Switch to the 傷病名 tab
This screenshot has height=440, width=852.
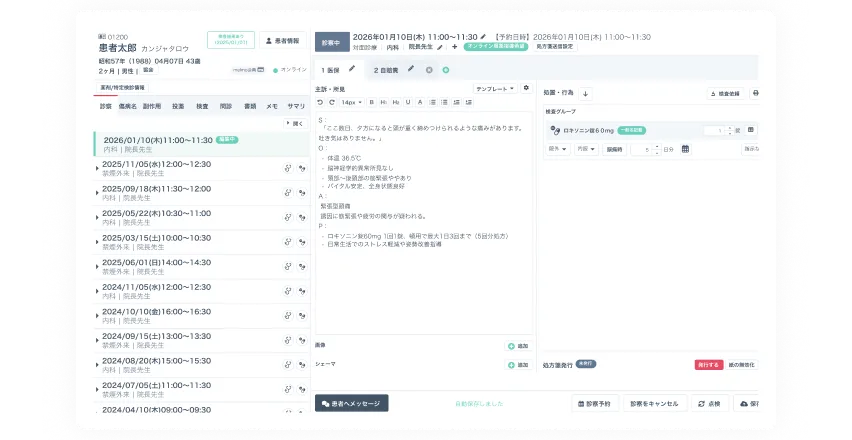pyautogui.click(x=128, y=106)
